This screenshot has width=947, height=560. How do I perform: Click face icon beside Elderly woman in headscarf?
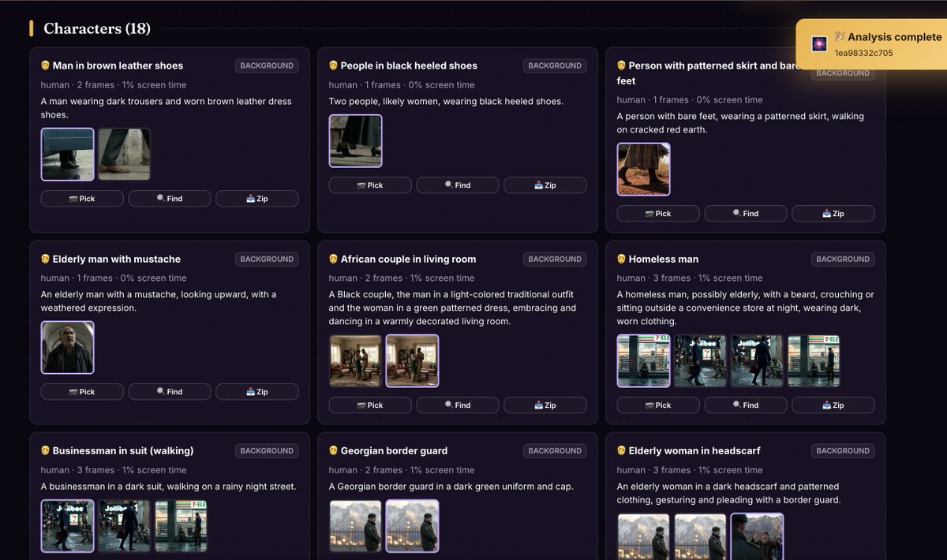click(x=622, y=450)
